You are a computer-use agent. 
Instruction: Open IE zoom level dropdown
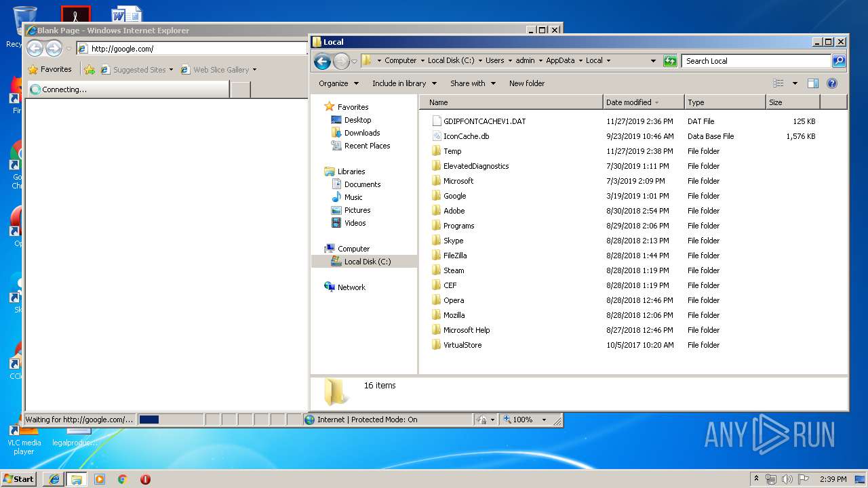543,420
